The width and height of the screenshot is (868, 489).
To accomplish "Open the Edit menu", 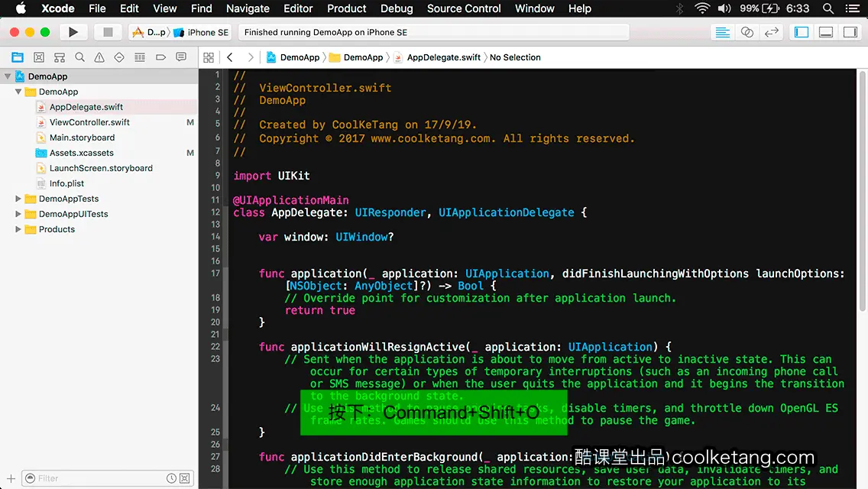I will click(x=129, y=8).
